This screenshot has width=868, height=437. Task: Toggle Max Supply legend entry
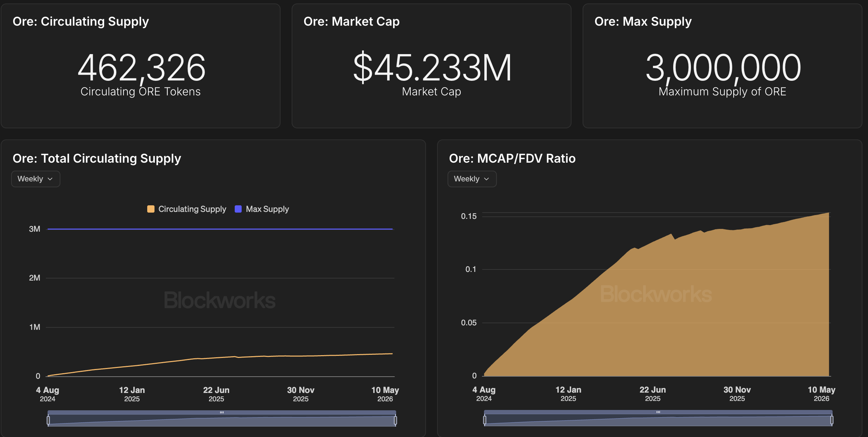pyautogui.click(x=262, y=209)
